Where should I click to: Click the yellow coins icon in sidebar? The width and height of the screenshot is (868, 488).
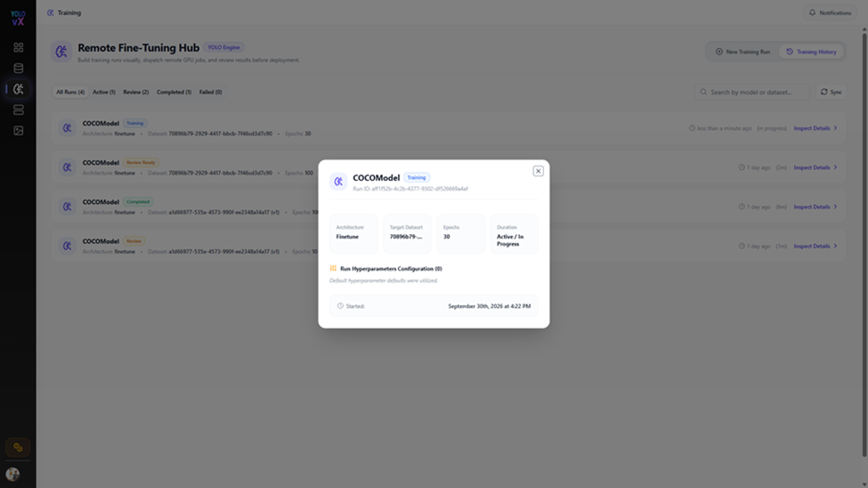[x=18, y=447]
